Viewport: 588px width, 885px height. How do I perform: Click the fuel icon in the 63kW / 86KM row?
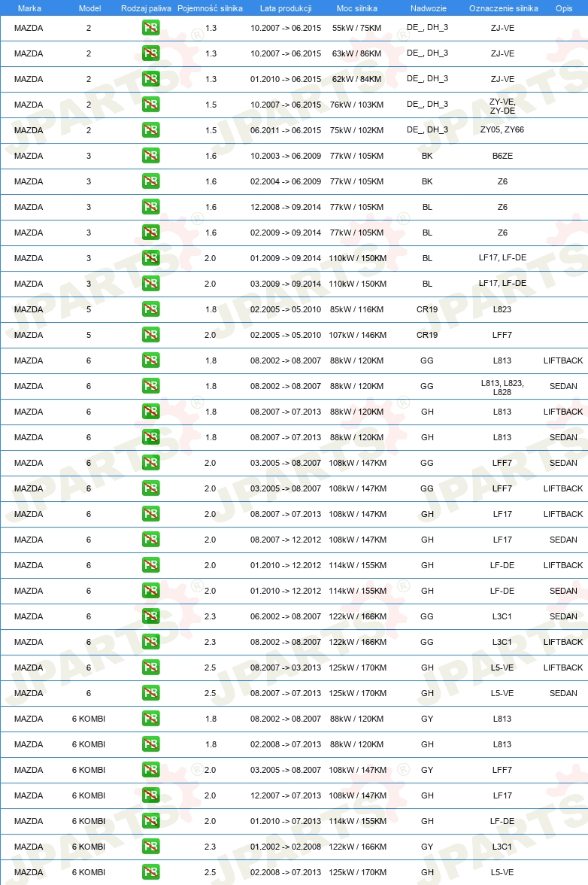tap(150, 53)
